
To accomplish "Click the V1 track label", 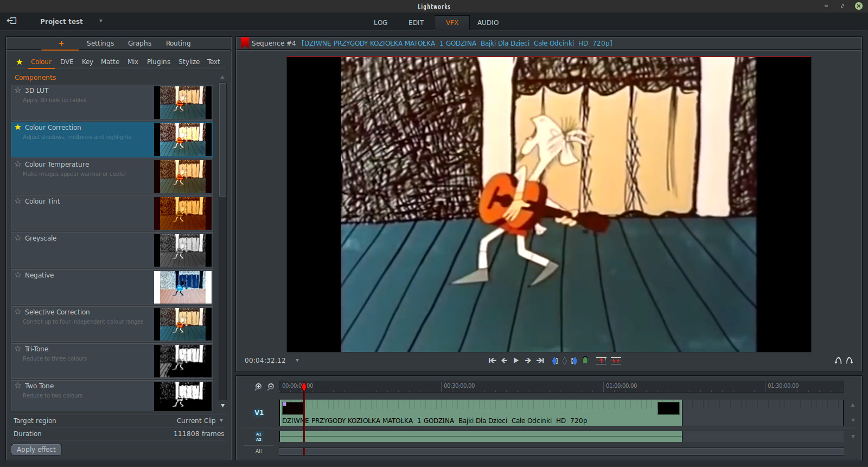I will 259,413.
